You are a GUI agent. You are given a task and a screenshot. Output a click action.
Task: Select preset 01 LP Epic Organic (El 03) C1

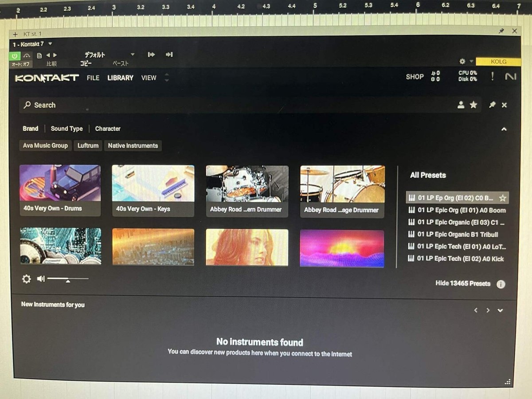(457, 222)
